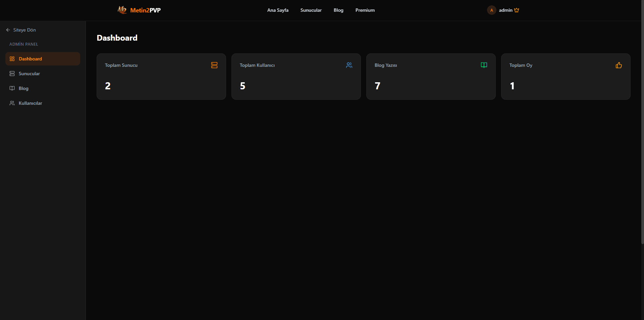The width and height of the screenshot is (644, 320).
Task: Open the Ana Sayfa menu item
Action: 277,10
